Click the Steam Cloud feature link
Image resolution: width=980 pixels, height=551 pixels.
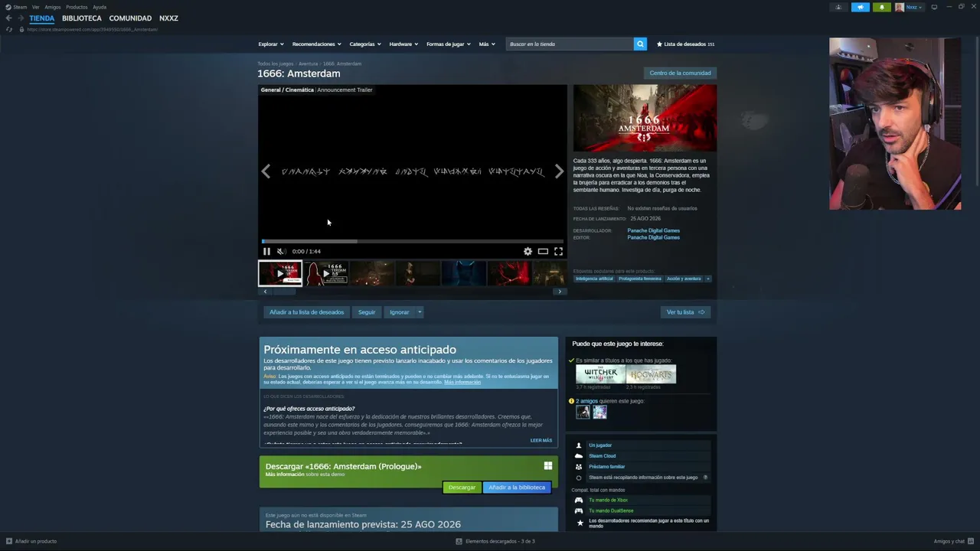(x=603, y=456)
